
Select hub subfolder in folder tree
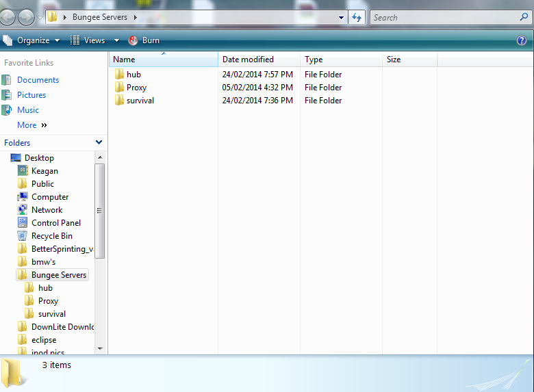(x=45, y=288)
